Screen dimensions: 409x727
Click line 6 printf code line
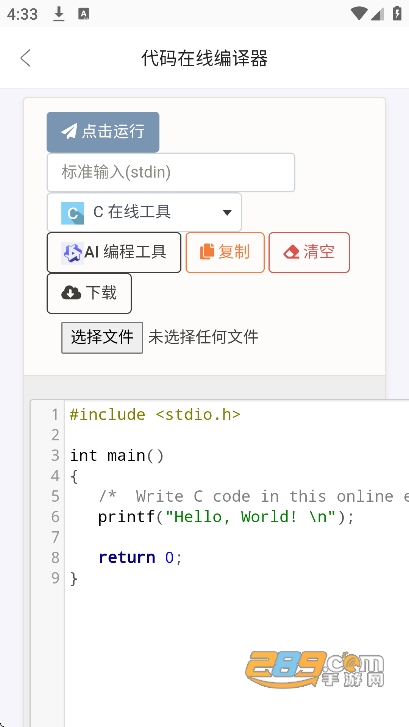point(226,517)
